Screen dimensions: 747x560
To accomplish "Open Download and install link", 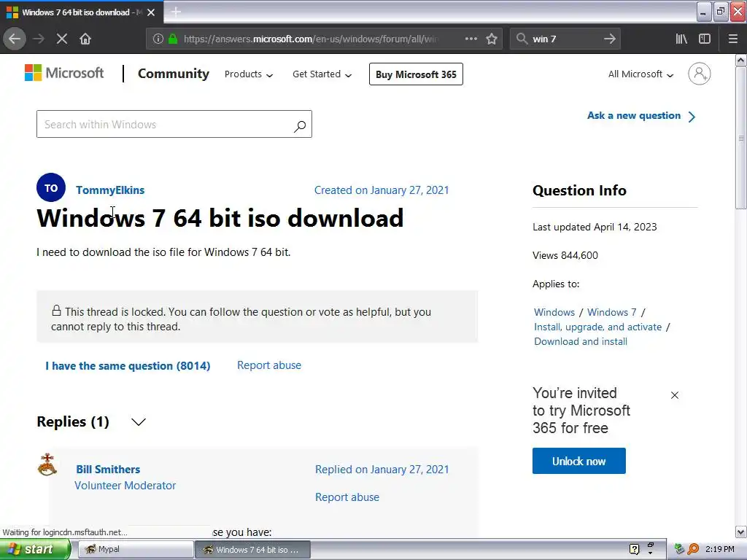I will click(581, 341).
